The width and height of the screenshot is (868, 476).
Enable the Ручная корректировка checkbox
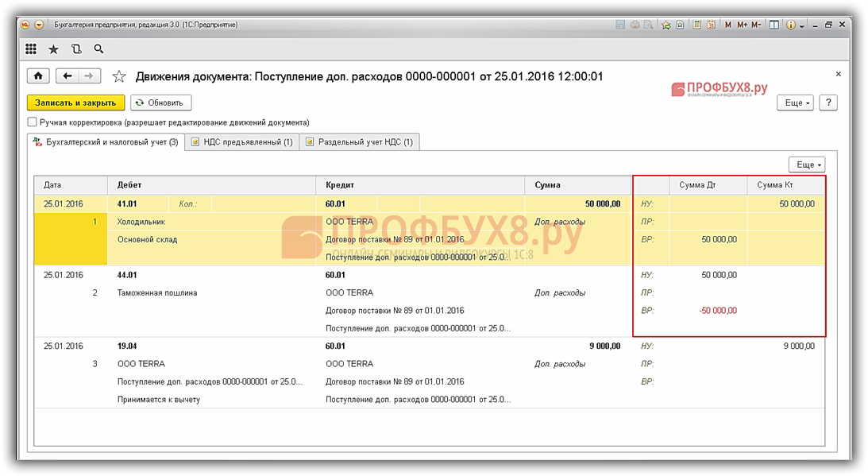tap(33, 122)
